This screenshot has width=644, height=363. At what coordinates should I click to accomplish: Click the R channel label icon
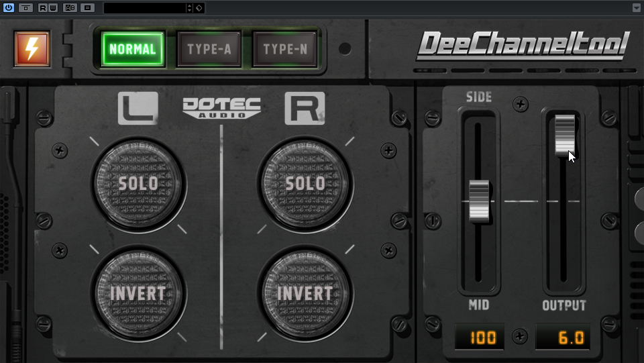coord(305,108)
